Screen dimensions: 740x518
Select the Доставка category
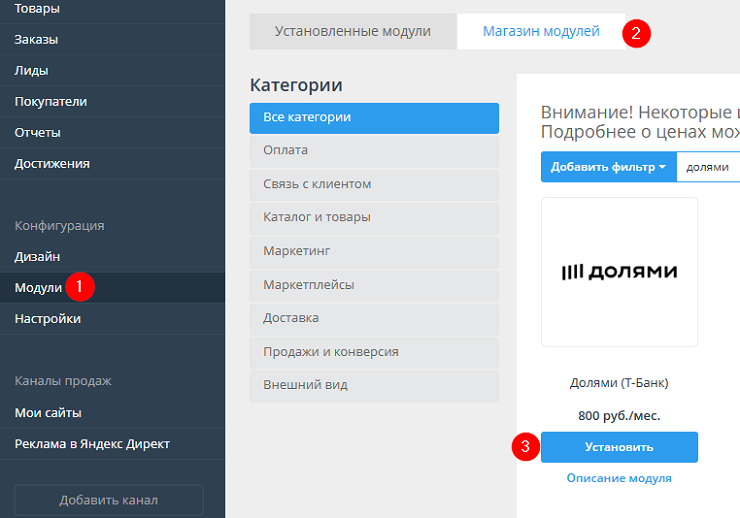pyautogui.click(x=373, y=318)
